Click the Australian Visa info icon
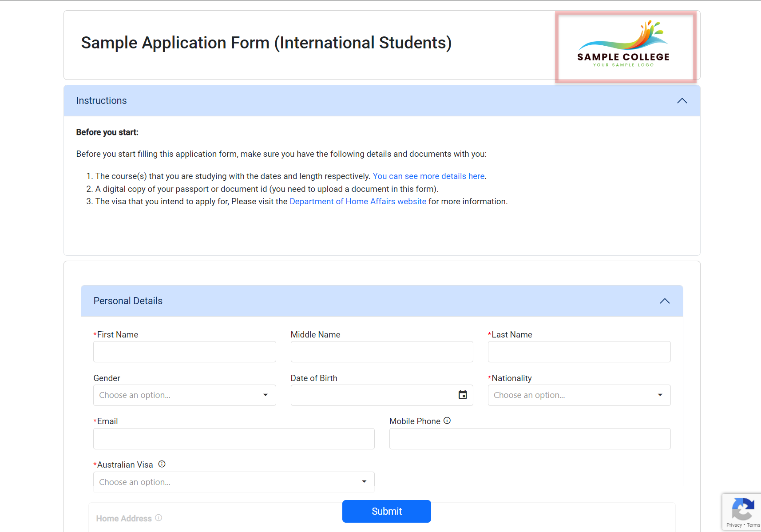This screenshot has height=532, width=761. [x=162, y=464]
